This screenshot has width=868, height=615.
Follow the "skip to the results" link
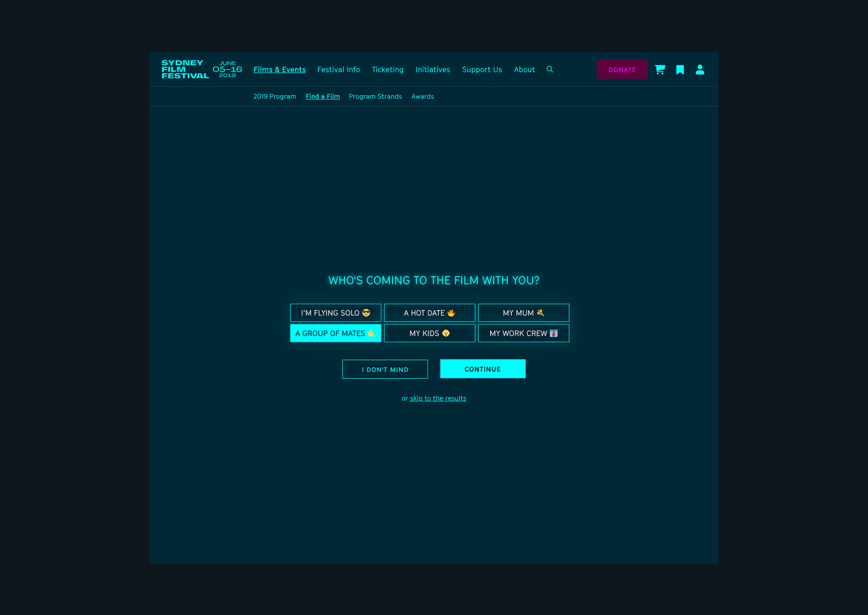click(438, 398)
